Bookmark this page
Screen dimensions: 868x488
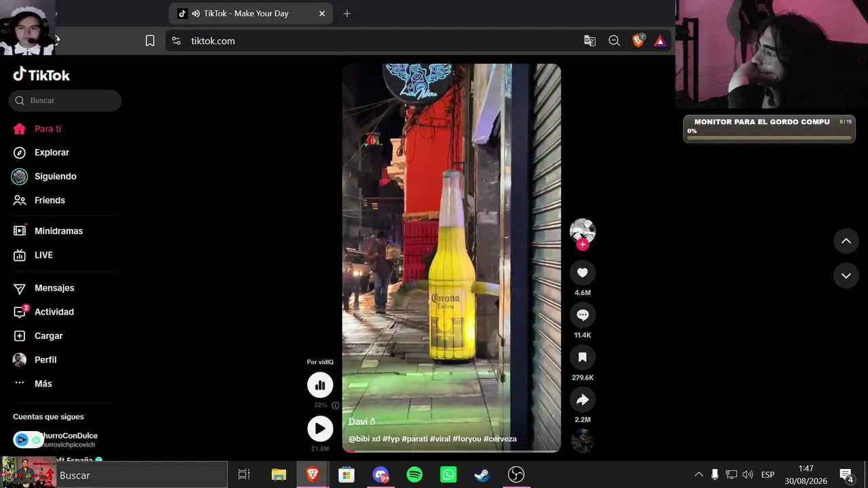click(150, 41)
